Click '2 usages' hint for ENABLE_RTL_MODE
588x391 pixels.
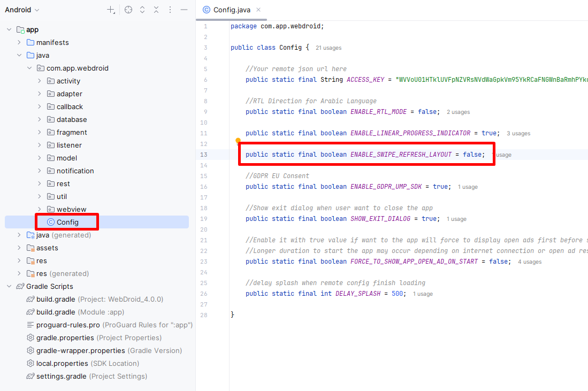[458, 112]
